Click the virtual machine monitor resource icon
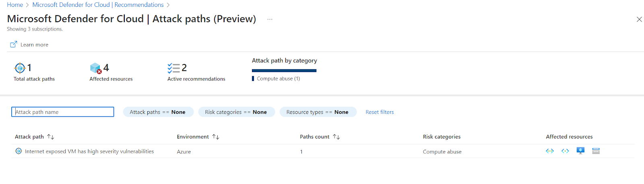This screenshot has height=184, width=644. [580, 151]
